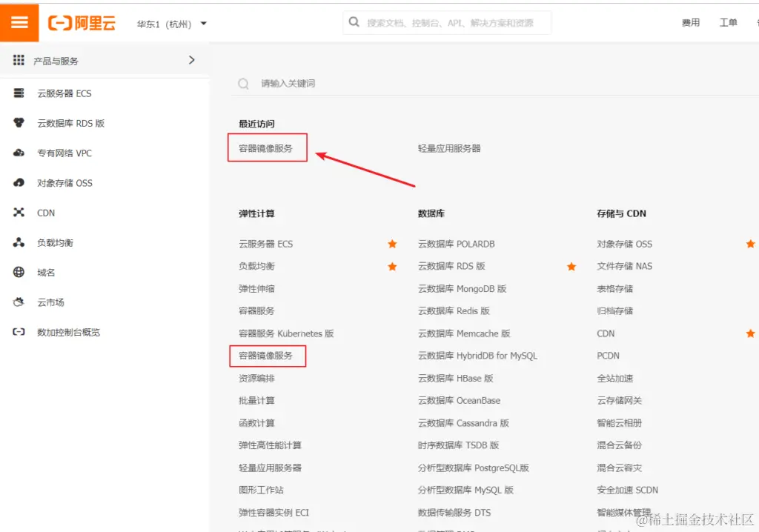Click the 数加控制台概览 bracket icon
Screen dimensions: 759x532
(19, 332)
